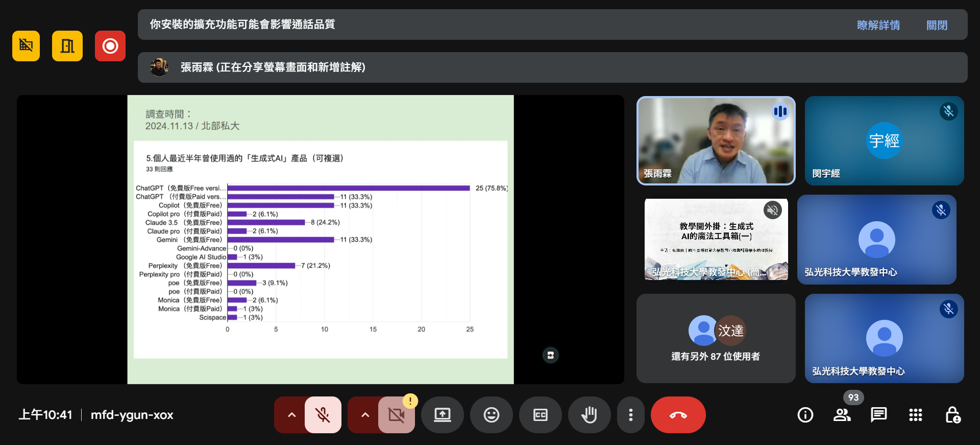
Task: Click the presentation thumbnail tile 教學開外掛
Action: [716, 239]
